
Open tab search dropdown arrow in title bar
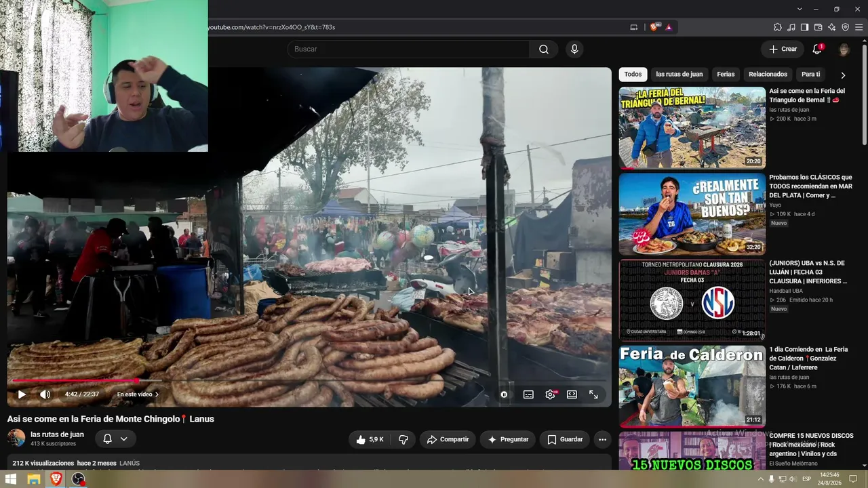pos(800,9)
